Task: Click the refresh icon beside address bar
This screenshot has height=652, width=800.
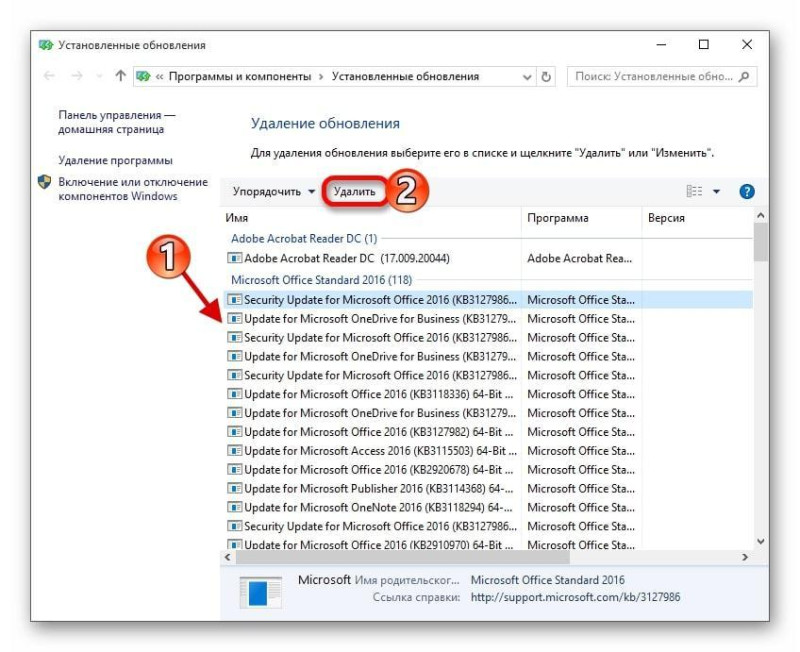Action: (546, 77)
